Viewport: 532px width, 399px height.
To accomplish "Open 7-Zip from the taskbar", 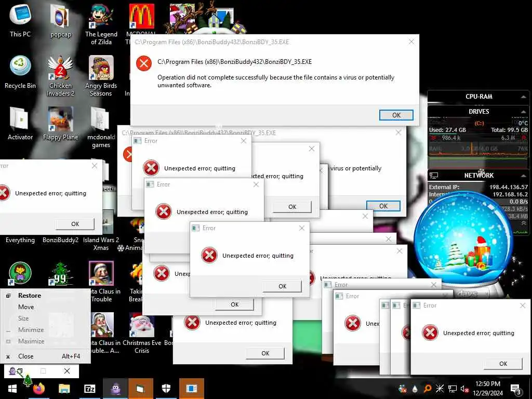I will 89,389.
